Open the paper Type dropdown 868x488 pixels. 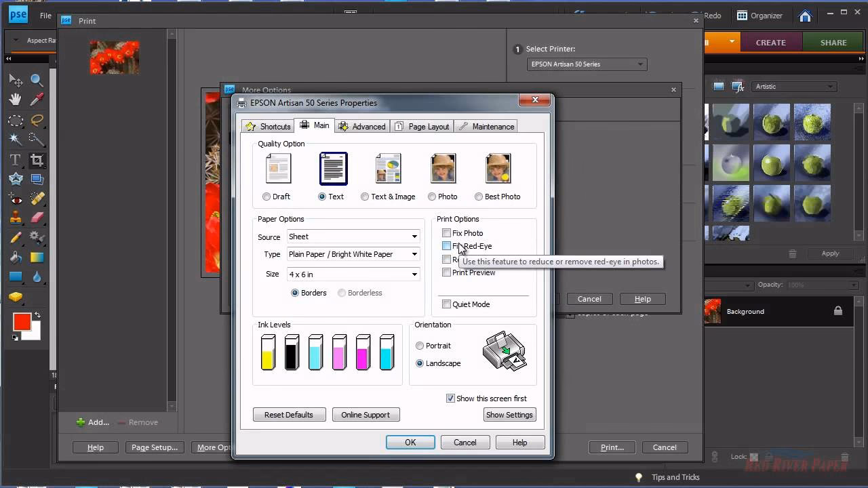(x=414, y=254)
